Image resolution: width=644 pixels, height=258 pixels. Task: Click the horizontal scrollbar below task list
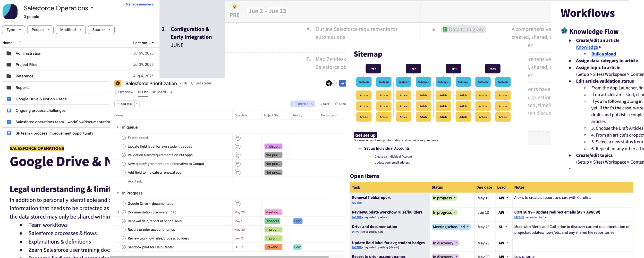[x=219, y=257]
